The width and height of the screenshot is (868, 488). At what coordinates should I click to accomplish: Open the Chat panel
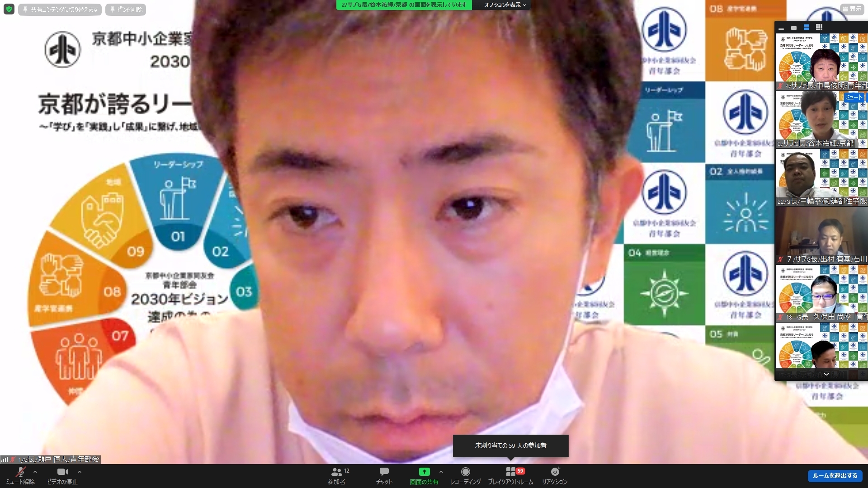pyautogui.click(x=384, y=476)
